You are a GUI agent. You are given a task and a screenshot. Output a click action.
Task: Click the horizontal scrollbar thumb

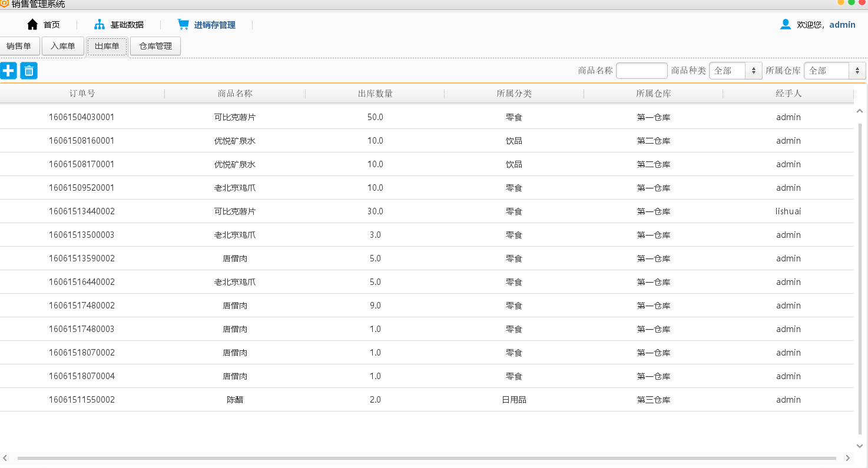click(427, 458)
